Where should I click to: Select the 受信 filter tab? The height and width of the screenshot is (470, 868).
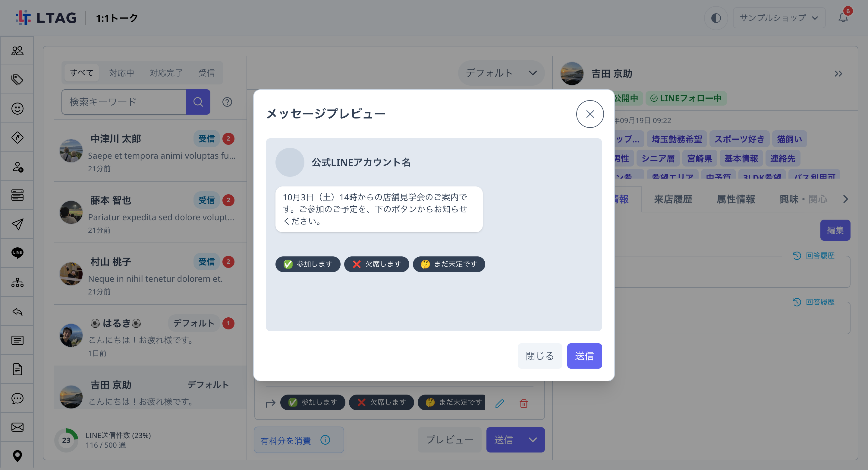click(206, 73)
